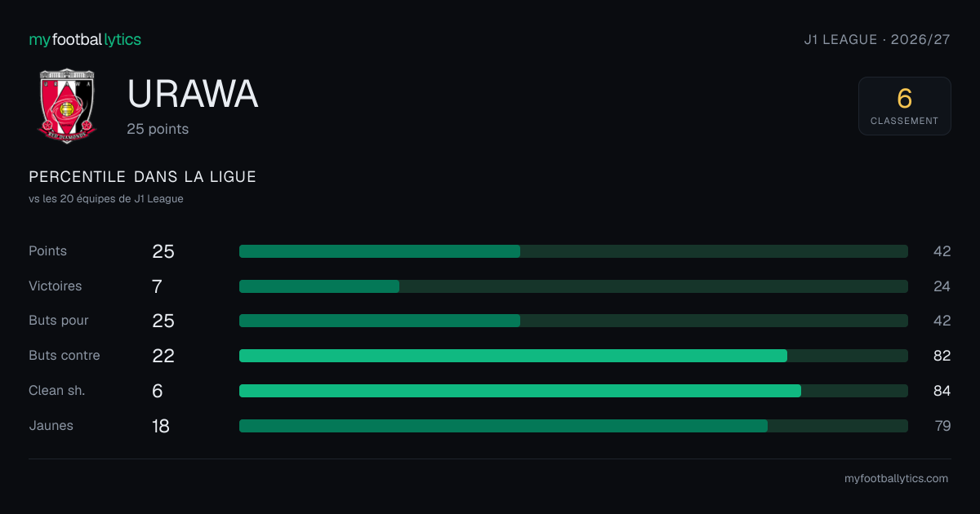Click the Jaunes value 18
This screenshot has height=514, width=980.
coord(161,426)
